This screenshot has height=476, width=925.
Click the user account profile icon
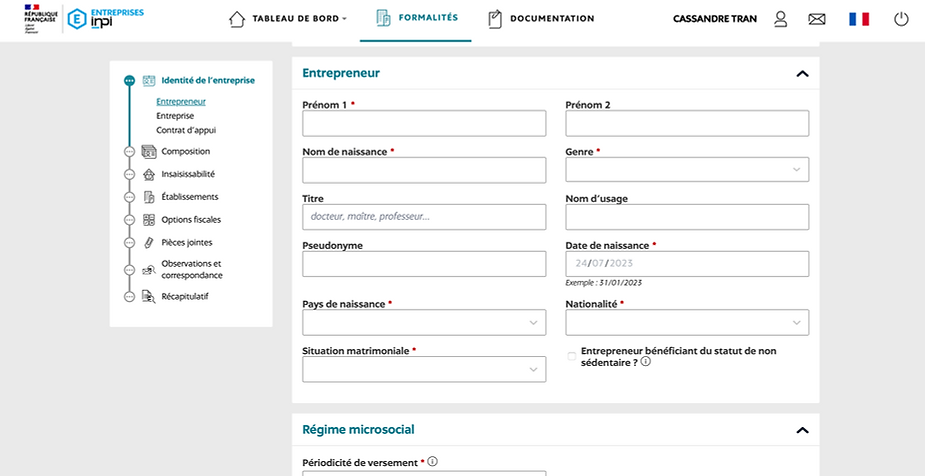(781, 19)
